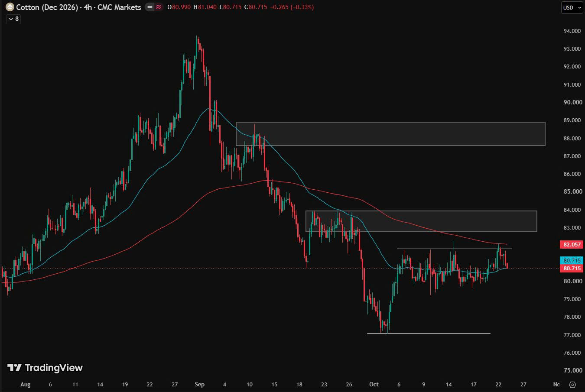Click the open value O80.990
The height and width of the screenshot is (392, 585).
(x=179, y=7)
